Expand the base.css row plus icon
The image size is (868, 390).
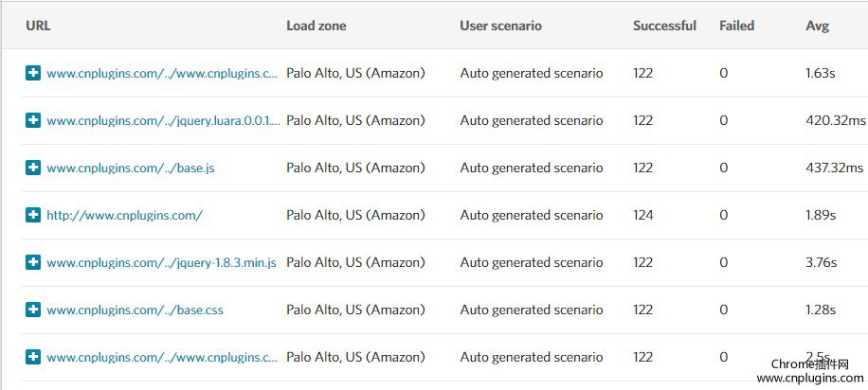click(33, 310)
